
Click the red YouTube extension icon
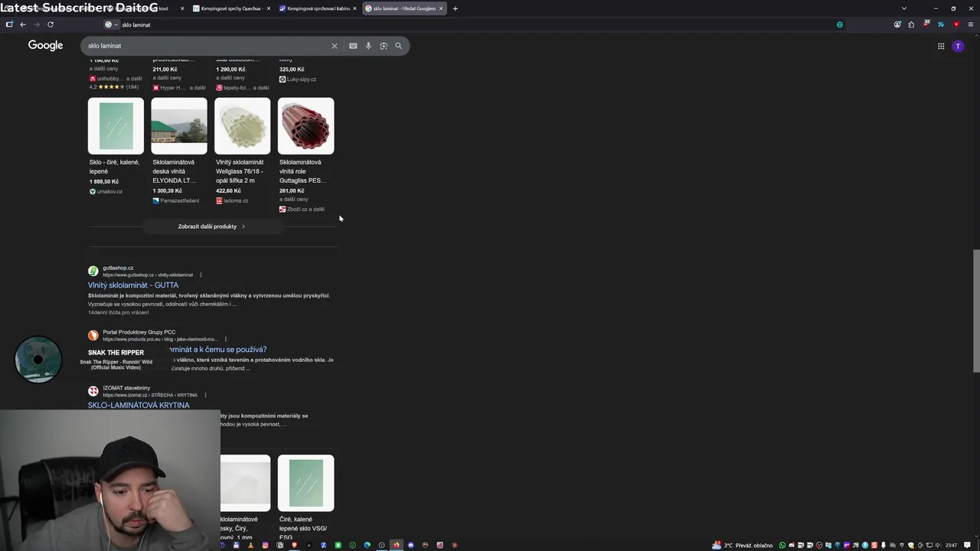click(x=956, y=24)
